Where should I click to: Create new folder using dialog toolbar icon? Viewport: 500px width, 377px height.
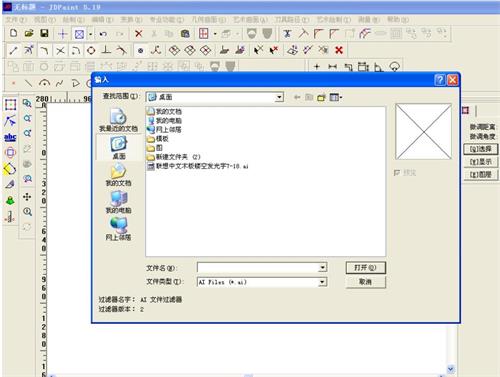click(321, 97)
